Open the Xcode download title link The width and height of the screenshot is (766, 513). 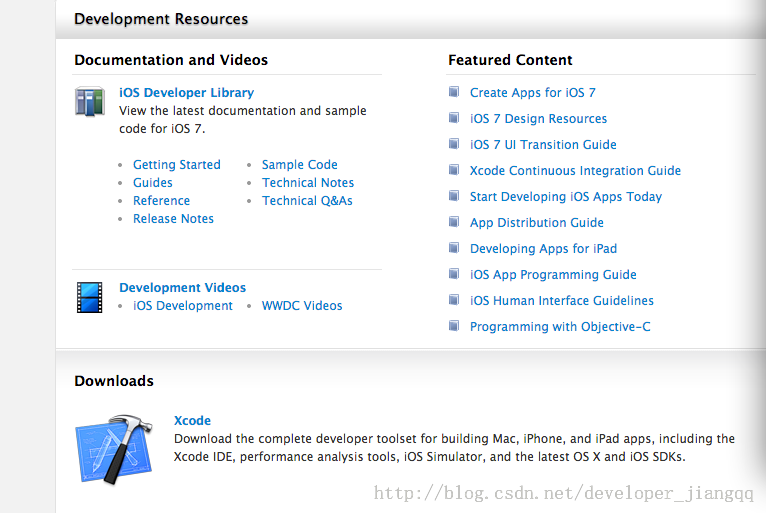[192, 421]
